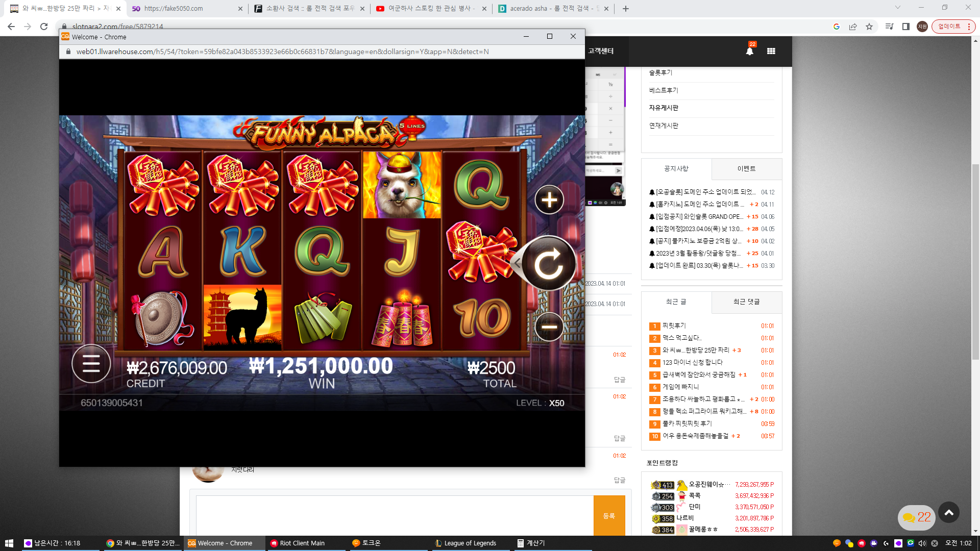Open the 슬롯후기 board link
The width and height of the screenshot is (980, 551).
[660, 73]
